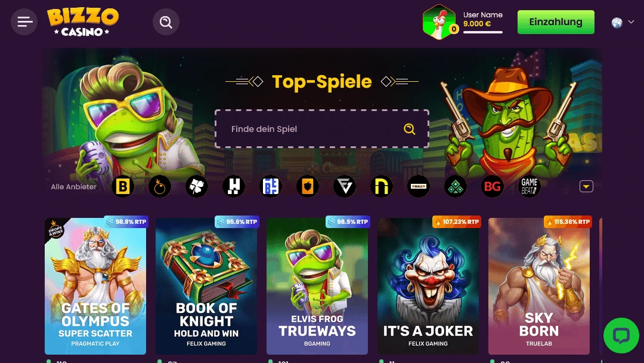Image resolution: width=644 pixels, height=363 pixels.
Task: Filter by Game Beat provider icon
Action: coord(530,186)
